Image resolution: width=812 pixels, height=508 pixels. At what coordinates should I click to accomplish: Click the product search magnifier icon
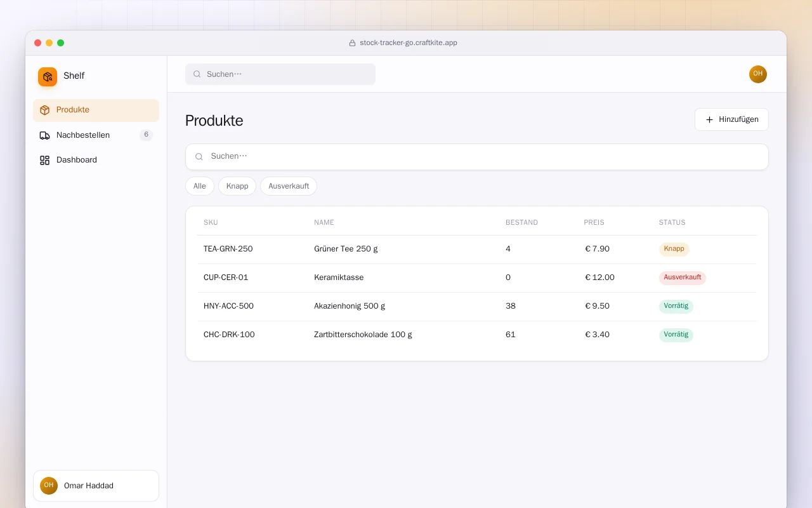pos(199,157)
